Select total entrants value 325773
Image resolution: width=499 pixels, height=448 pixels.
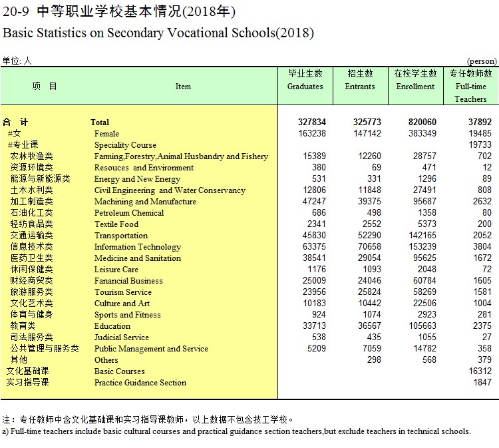pos(367,122)
